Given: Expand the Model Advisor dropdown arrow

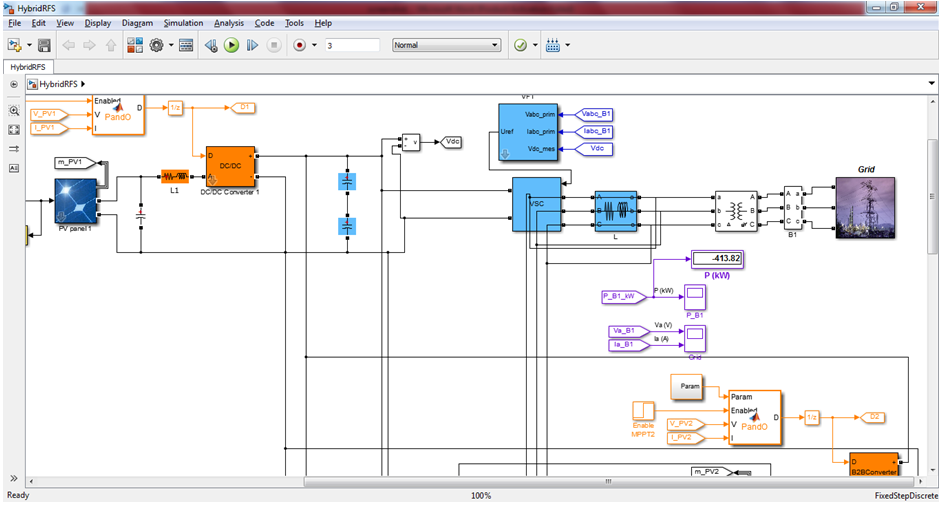Looking at the screenshot, I should (x=535, y=45).
